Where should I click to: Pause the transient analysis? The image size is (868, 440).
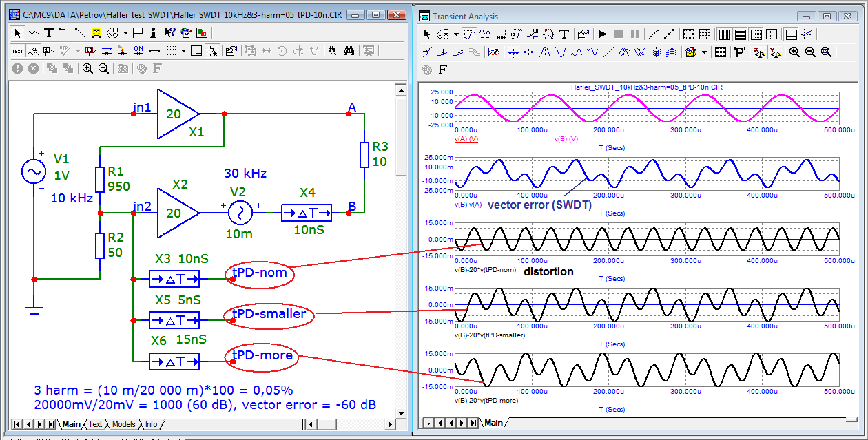click(634, 34)
